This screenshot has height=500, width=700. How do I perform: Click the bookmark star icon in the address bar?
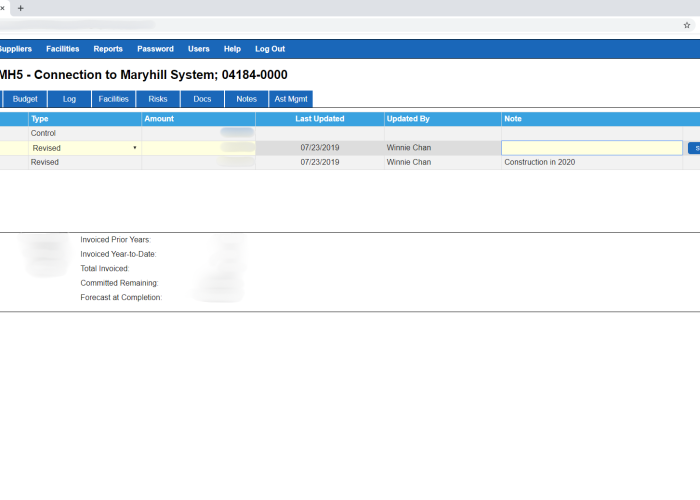tap(687, 25)
